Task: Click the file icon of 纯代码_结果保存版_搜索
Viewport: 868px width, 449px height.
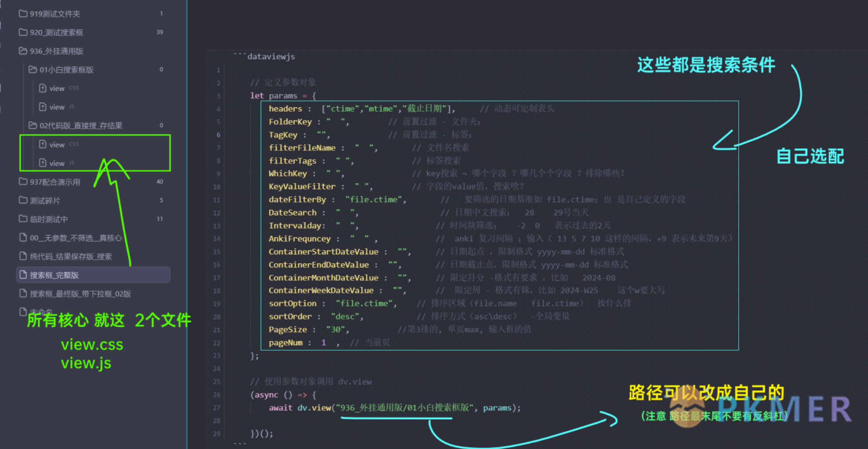Action: click(x=23, y=257)
